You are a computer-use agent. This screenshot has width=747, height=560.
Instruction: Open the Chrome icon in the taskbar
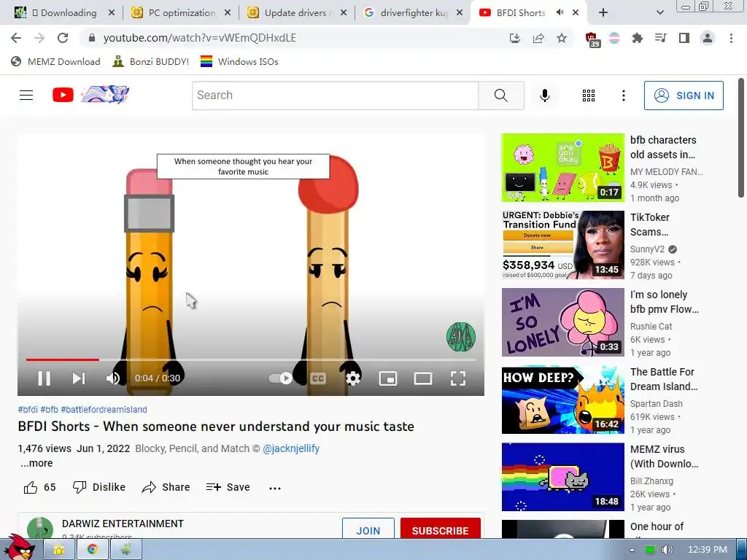92,550
